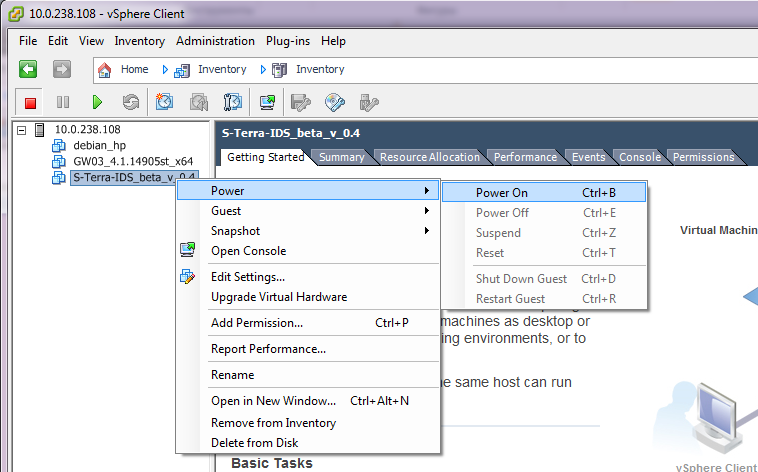758x472 pixels.
Task: Choose Add Permission... menu entry
Action: (x=308, y=323)
